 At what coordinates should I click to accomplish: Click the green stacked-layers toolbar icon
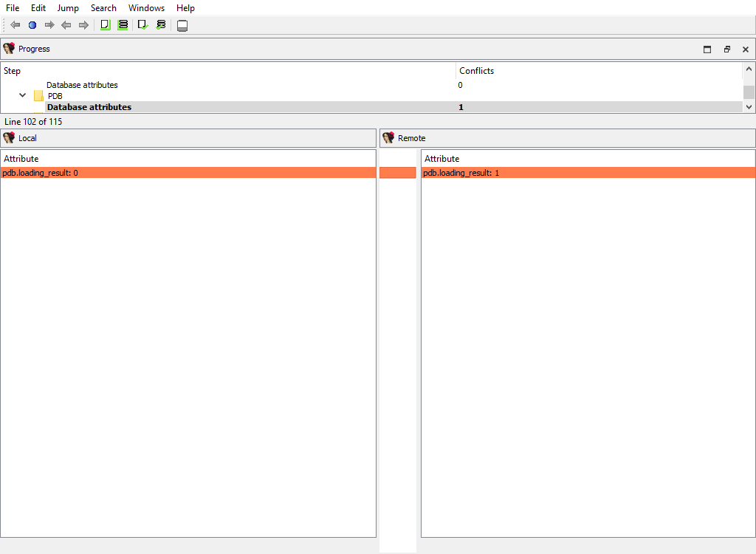[x=123, y=25]
